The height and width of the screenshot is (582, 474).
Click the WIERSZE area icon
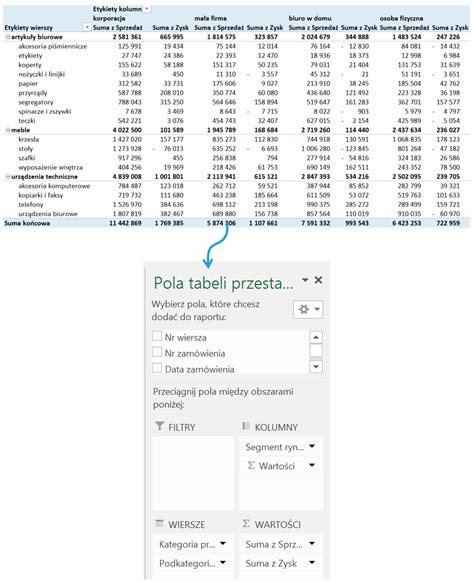pyautogui.click(x=159, y=523)
